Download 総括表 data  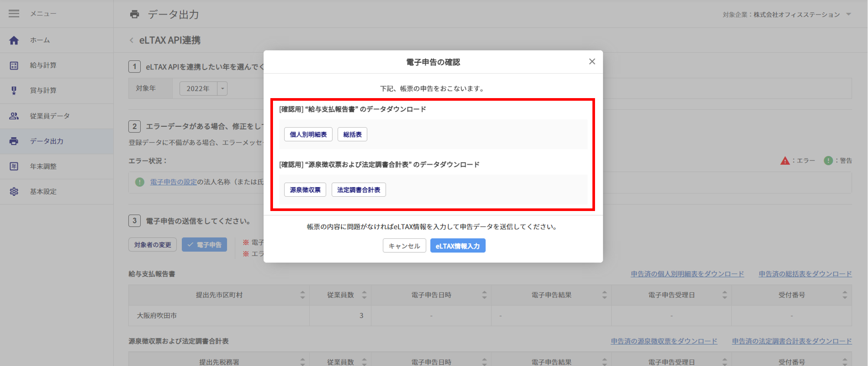tap(352, 135)
